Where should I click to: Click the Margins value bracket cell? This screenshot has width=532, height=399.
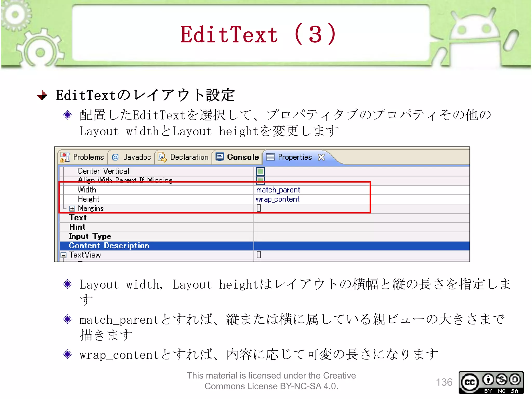[259, 208]
